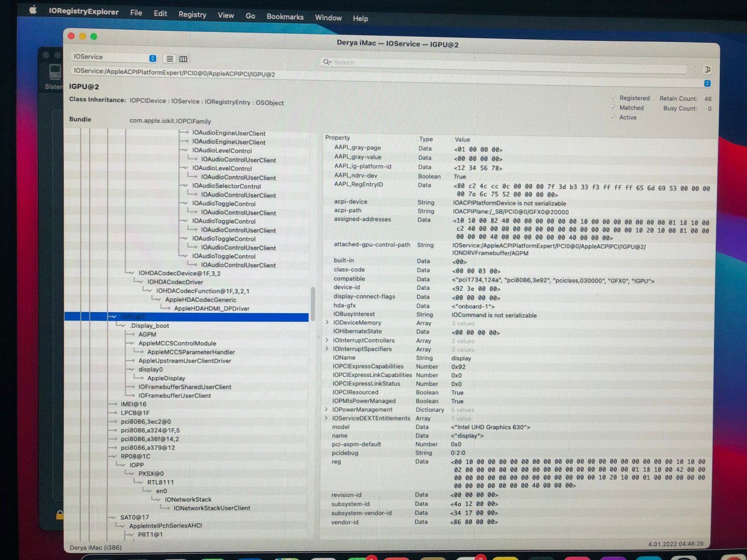Open the File menu

tap(136, 12)
